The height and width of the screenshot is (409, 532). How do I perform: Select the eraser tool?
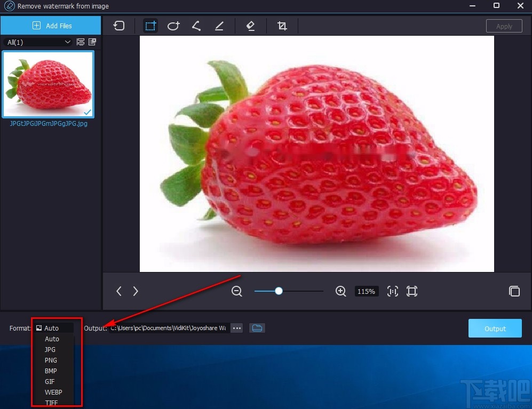(x=250, y=26)
